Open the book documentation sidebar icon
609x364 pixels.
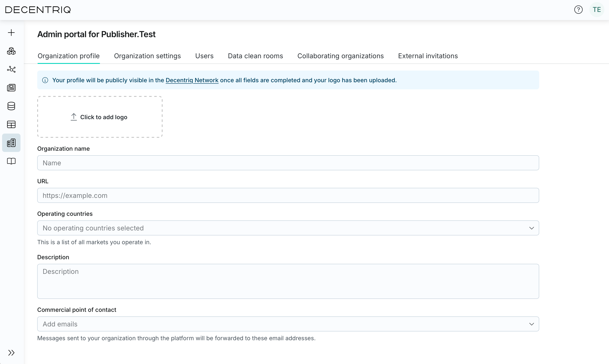tap(11, 161)
